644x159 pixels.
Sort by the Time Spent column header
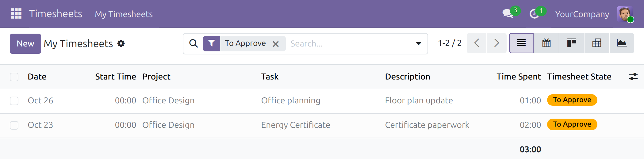(519, 76)
